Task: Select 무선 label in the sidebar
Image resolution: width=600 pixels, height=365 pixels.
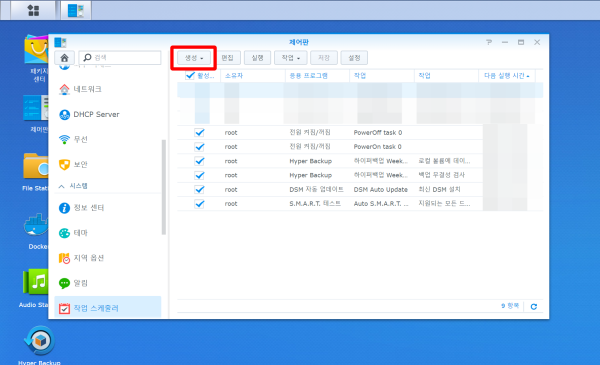Action: 81,139
